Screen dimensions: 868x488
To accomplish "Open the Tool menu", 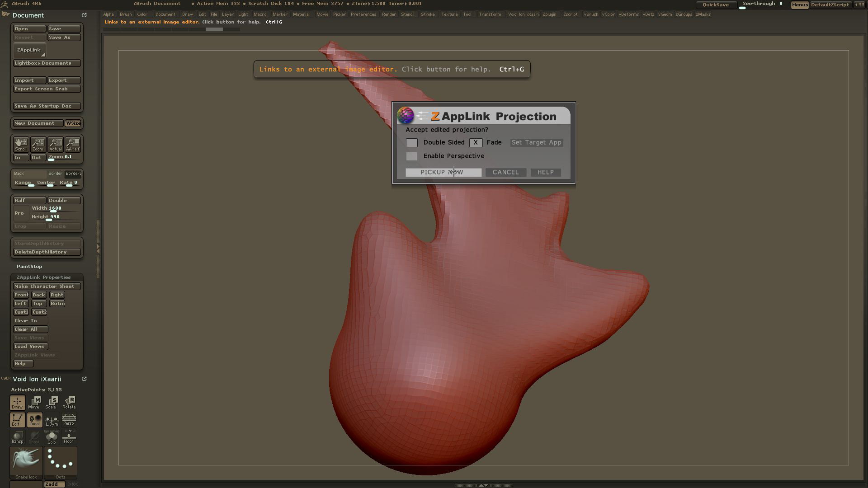I will (467, 14).
